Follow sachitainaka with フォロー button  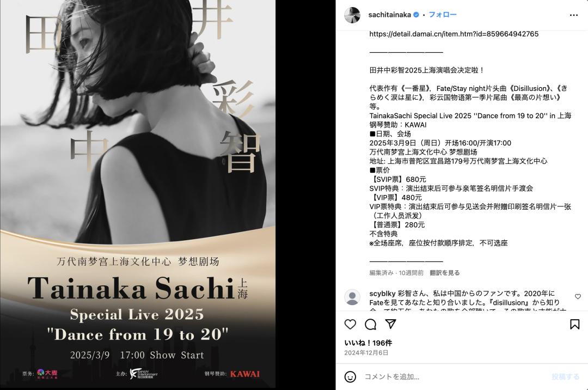click(443, 15)
